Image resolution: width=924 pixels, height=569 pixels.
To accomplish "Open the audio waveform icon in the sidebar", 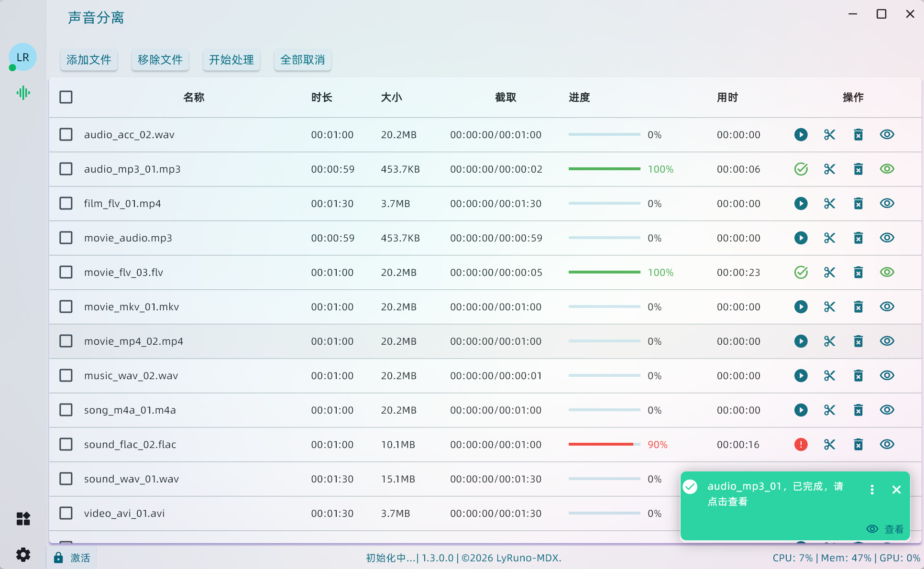I will (x=22, y=92).
